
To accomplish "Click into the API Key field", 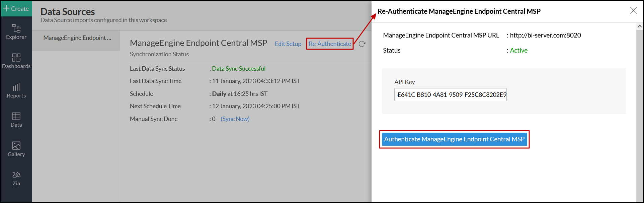I will tap(450, 95).
